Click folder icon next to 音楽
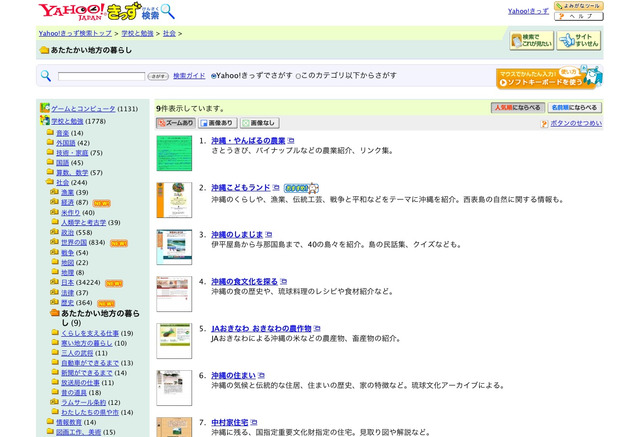Viewport: 640px width, 437px height. pyautogui.click(x=50, y=132)
